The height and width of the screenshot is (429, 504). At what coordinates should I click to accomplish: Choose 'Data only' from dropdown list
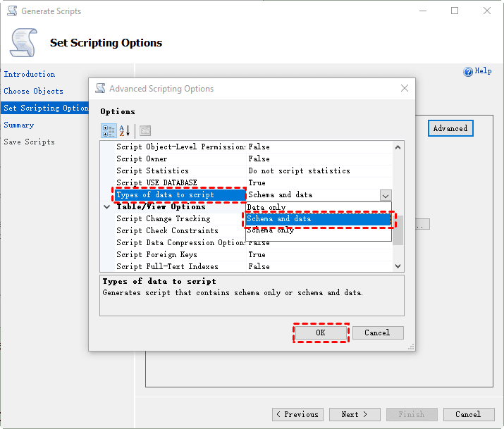click(x=319, y=207)
